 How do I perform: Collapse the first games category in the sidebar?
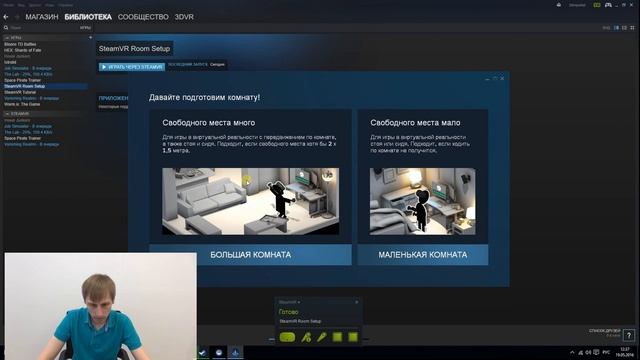(7, 38)
